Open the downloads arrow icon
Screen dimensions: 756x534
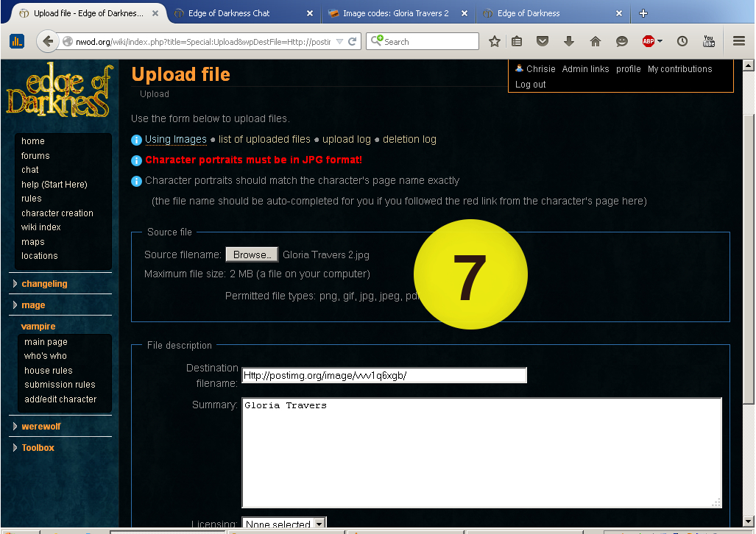[x=568, y=42]
